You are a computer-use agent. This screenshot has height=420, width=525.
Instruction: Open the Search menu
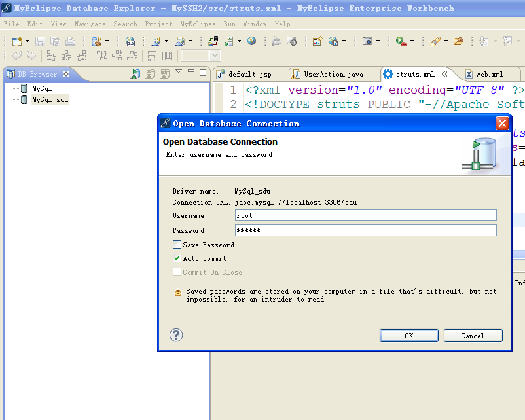point(125,24)
